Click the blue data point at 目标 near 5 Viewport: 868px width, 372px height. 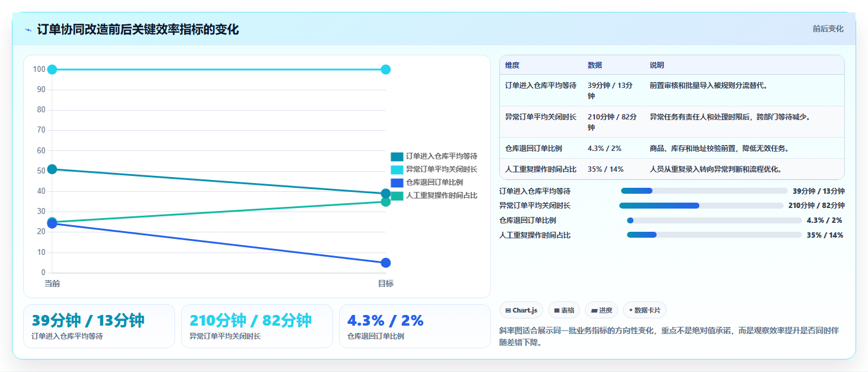[x=386, y=263]
